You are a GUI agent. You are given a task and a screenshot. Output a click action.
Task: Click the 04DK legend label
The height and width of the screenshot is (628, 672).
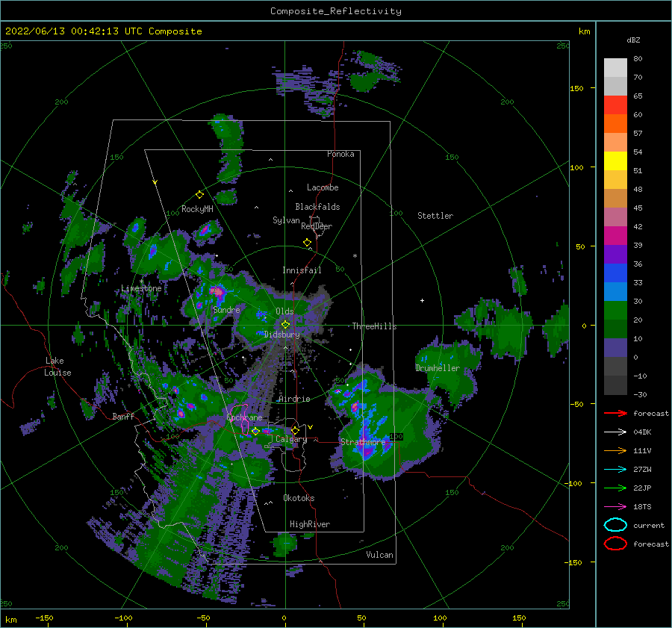point(642,432)
